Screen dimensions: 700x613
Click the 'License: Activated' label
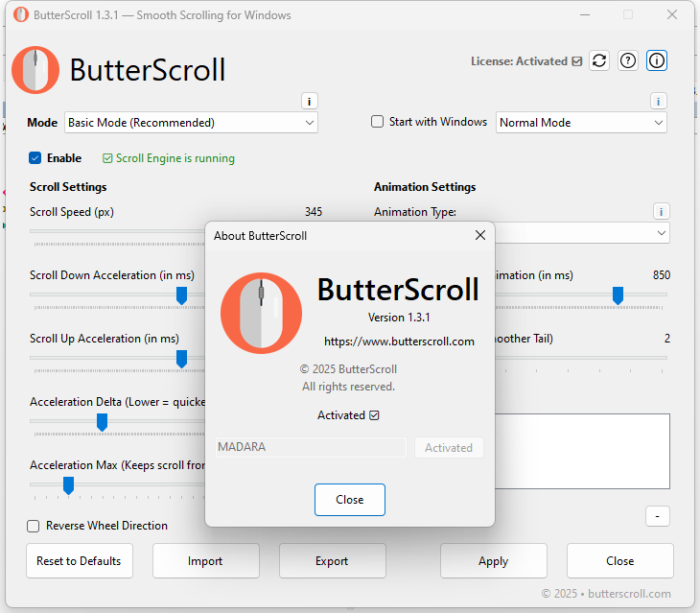pyautogui.click(x=526, y=61)
